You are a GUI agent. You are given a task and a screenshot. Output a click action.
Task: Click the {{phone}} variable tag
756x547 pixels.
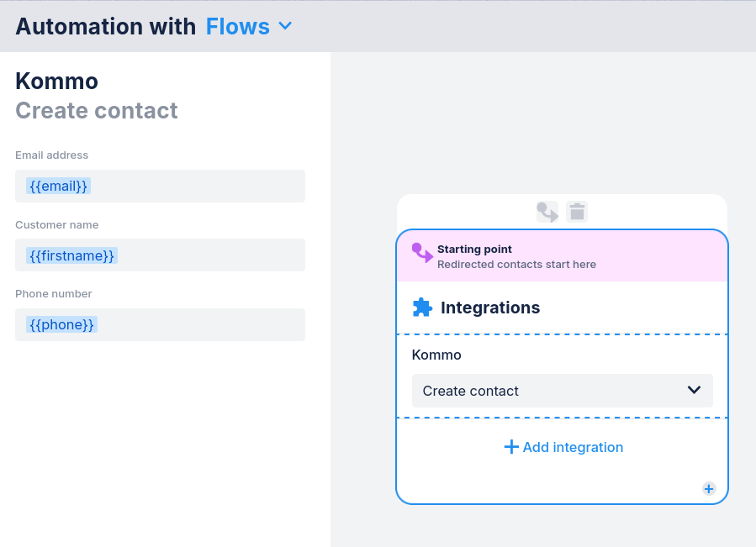(61, 324)
